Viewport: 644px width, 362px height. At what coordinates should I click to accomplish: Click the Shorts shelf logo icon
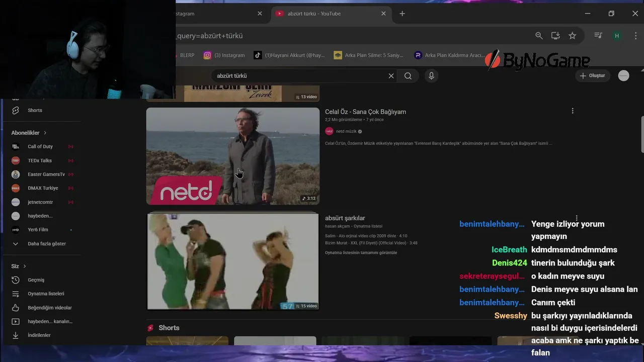150,328
